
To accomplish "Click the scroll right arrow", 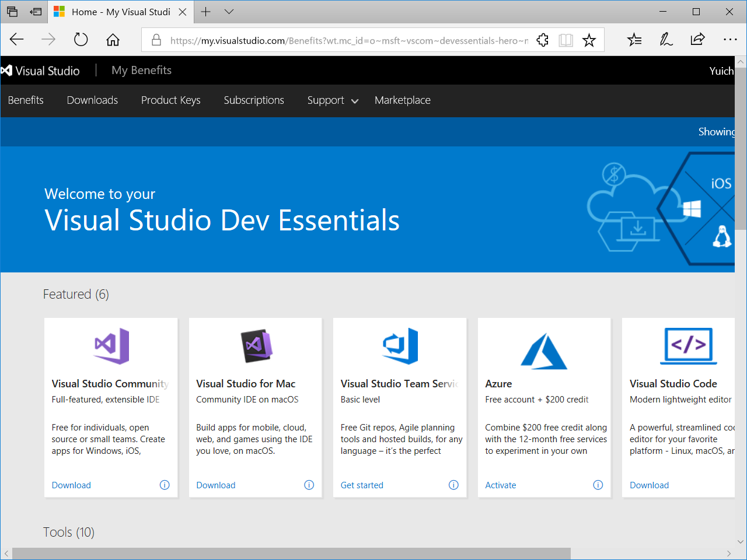I will [x=729, y=554].
